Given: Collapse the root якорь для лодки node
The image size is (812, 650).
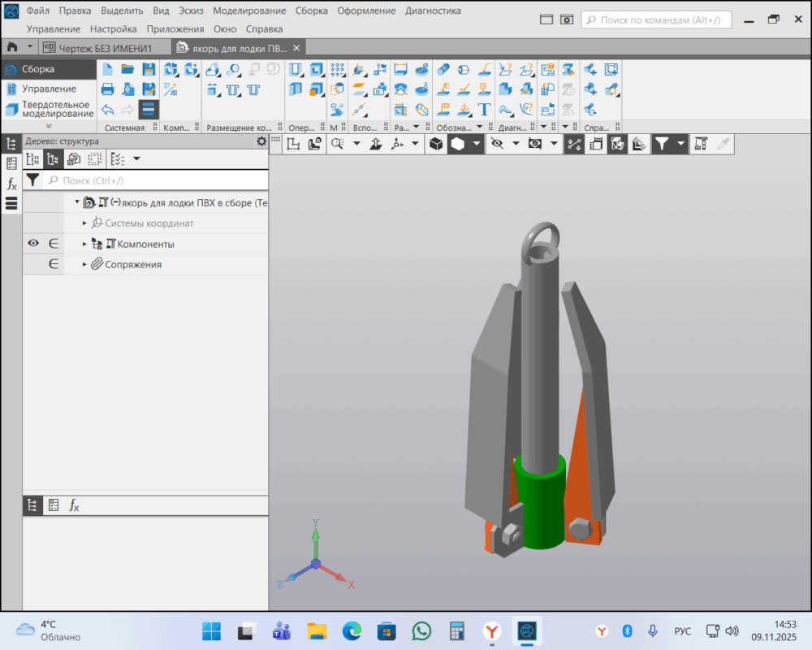Looking at the screenshot, I should 77,202.
